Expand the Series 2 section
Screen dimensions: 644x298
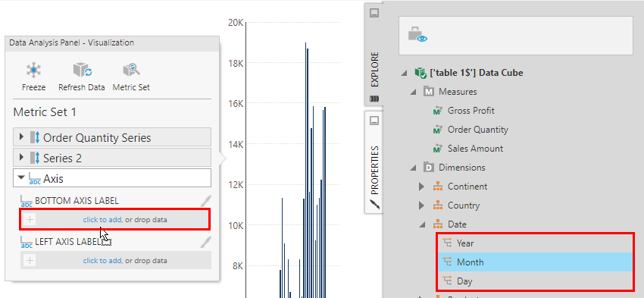[22, 158]
